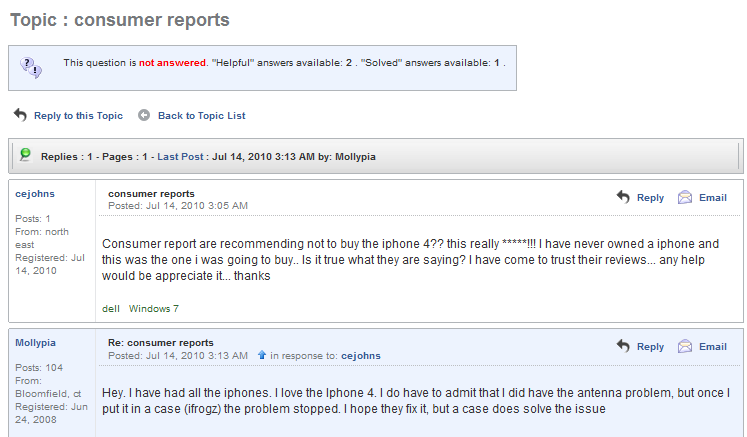This screenshot has width=747, height=437.
Task: Open cejohns' user profile link
Action: click(x=35, y=194)
